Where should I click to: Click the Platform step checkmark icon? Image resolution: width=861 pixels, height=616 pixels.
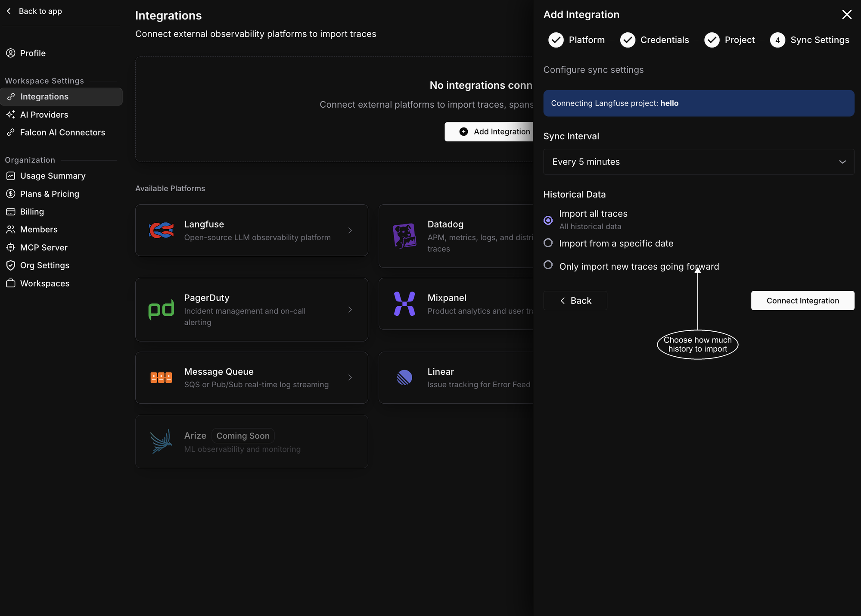pyautogui.click(x=556, y=40)
